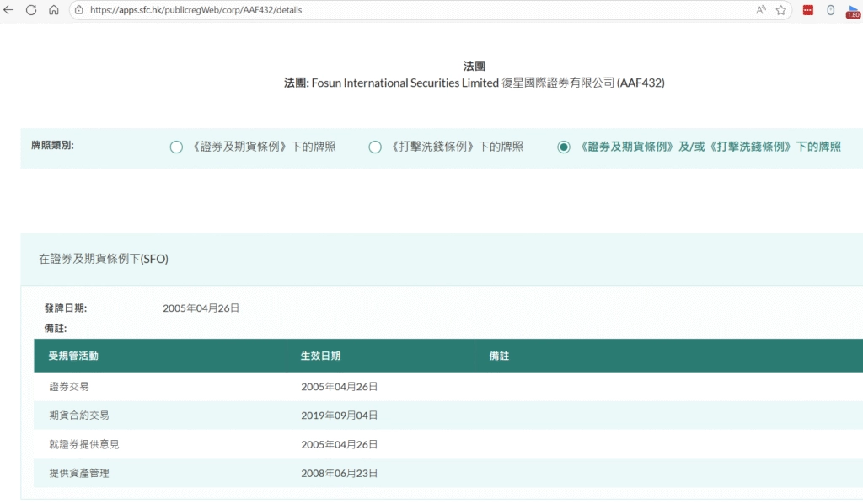This screenshot has width=863, height=504.
Task: Click the 備註 column header
Action: 499,357
